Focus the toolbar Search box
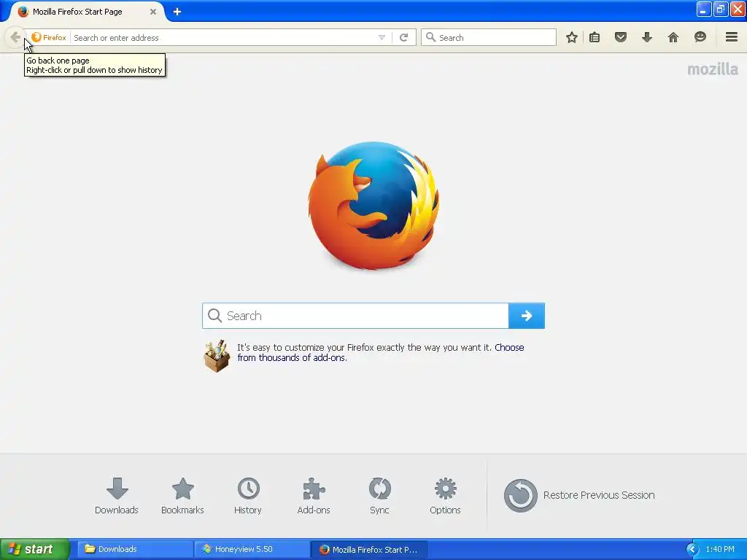Image resolution: width=747 pixels, height=560 pixels. [x=489, y=37]
